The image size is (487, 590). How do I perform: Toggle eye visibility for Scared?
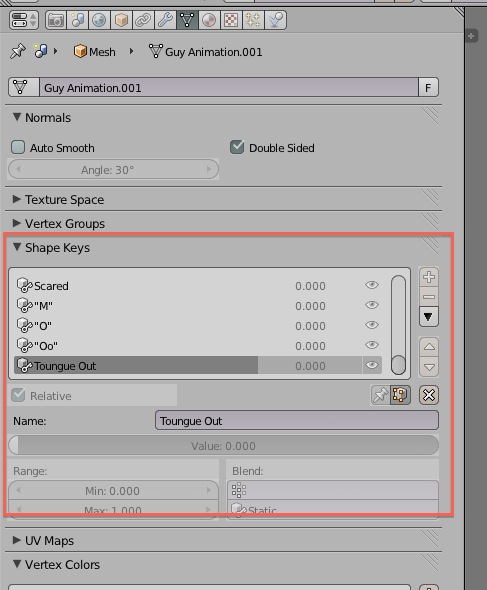point(372,285)
